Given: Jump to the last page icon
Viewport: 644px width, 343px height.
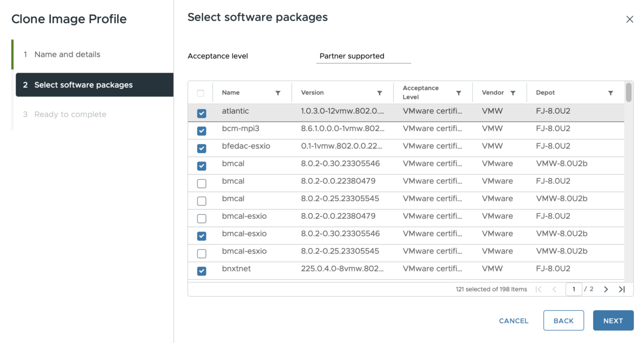Looking at the screenshot, I should coord(622,289).
